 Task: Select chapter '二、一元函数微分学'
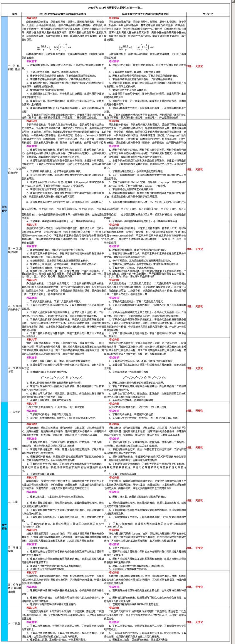pyautogui.click(x=14, y=171)
